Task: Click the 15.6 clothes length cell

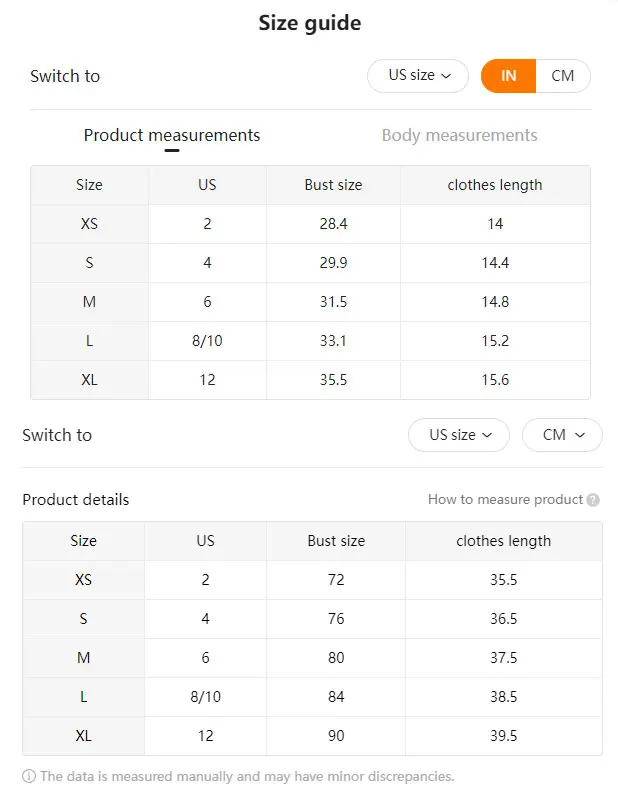Action: pyautogui.click(x=495, y=380)
